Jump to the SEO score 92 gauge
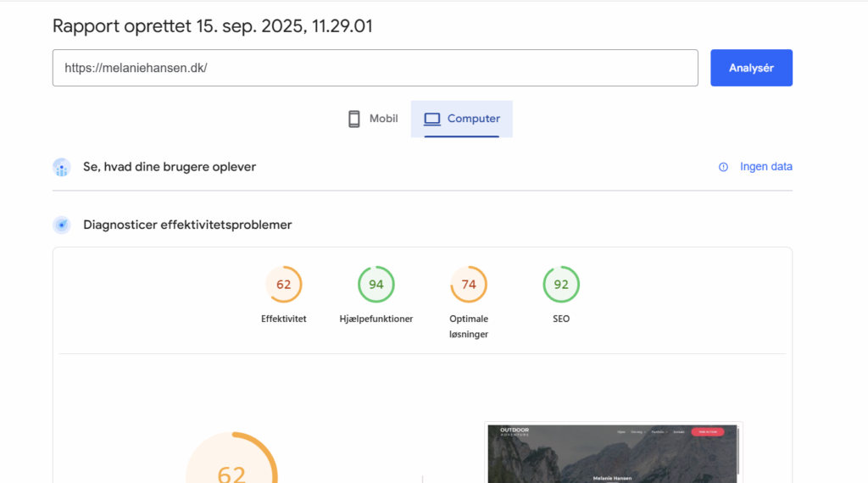Viewport: 868px width, 483px height. coord(561,285)
